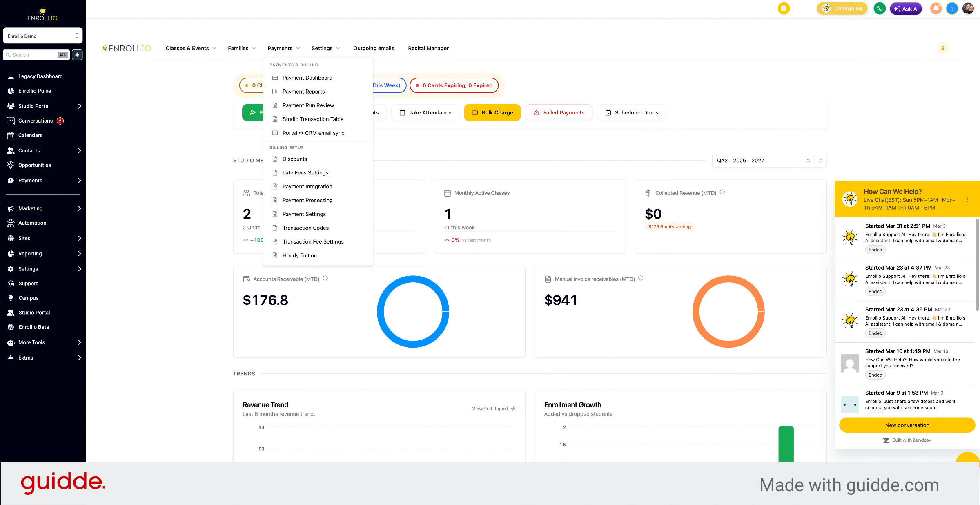Click the blue help question mark icon
This screenshot has width=980, height=505.
tap(952, 9)
